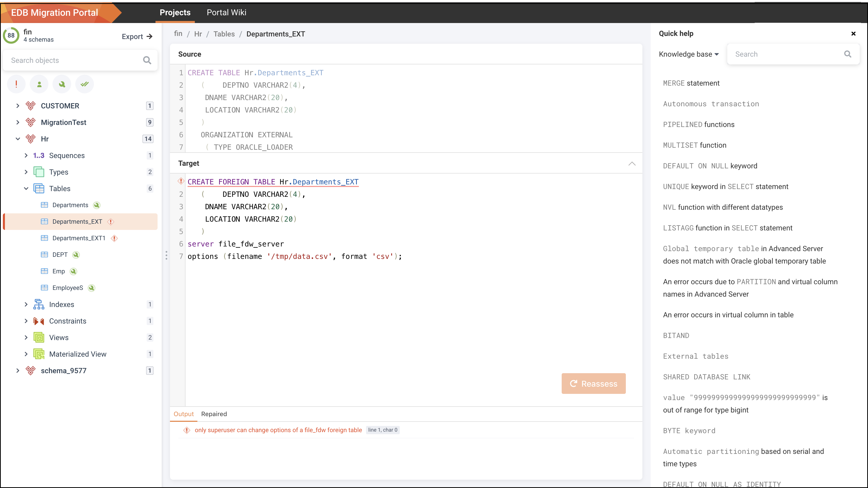The width and height of the screenshot is (868, 488).
Task: Click repaired icon beside Emp table
Action: pos(73,271)
